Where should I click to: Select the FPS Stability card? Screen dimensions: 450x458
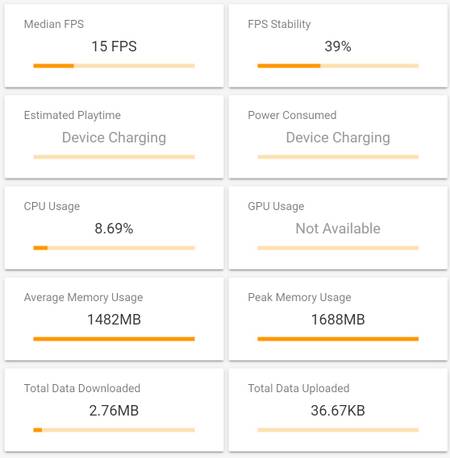tap(338, 46)
